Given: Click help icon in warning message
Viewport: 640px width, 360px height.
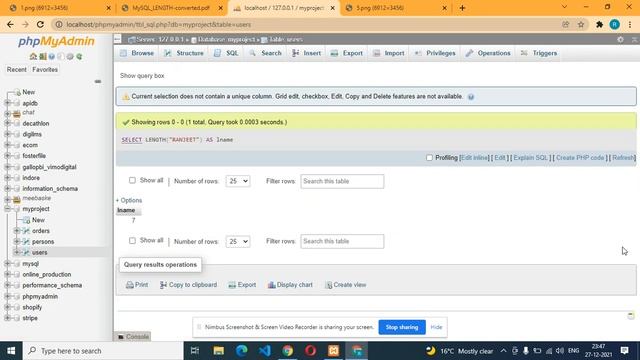Looking at the screenshot, I should [471, 97].
